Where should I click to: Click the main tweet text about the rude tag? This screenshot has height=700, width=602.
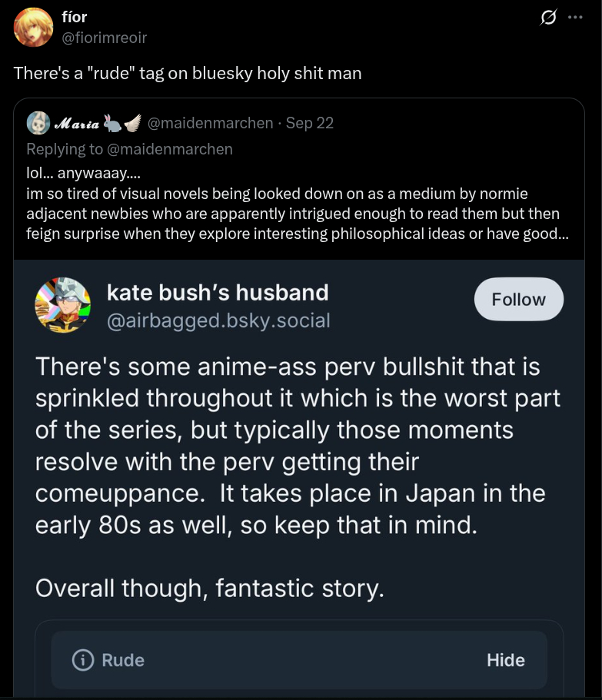click(x=188, y=74)
